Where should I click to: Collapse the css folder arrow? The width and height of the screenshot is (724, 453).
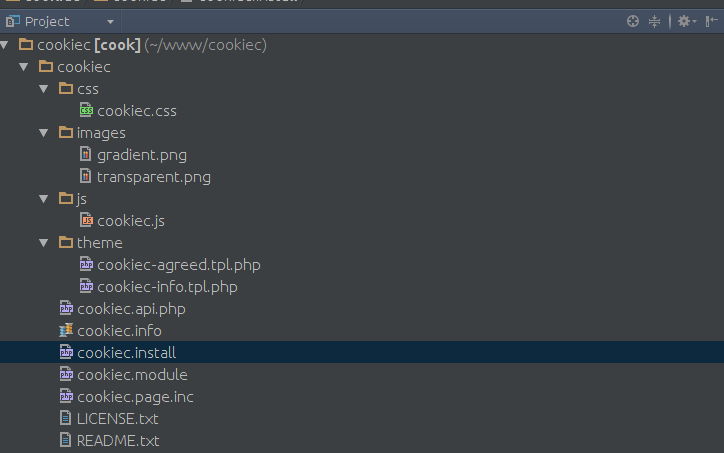tap(44, 89)
